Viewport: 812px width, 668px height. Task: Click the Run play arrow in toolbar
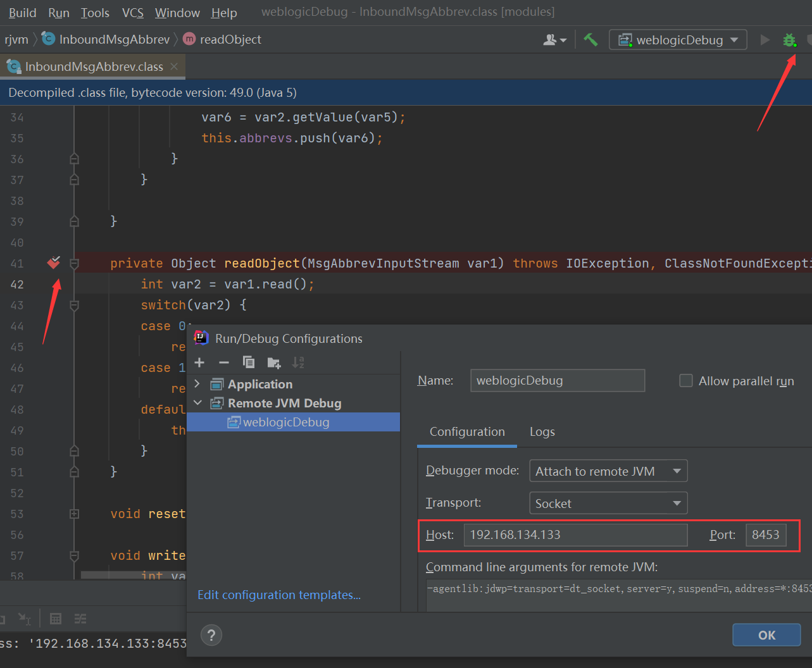point(765,40)
